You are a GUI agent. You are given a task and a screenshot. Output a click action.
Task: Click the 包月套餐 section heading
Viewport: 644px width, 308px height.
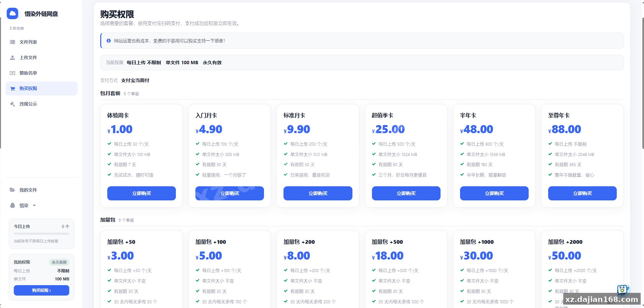point(110,93)
